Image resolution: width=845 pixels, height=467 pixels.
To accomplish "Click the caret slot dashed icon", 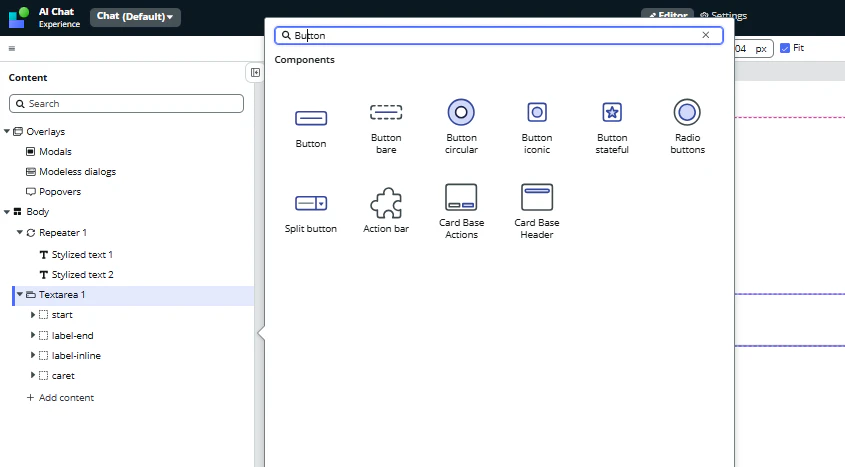I will 44,375.
